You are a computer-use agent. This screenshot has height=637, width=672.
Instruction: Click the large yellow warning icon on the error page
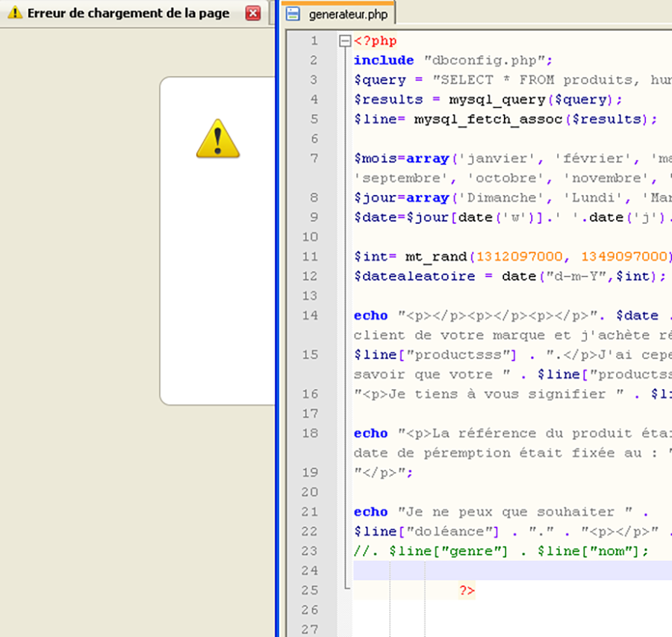[x=218, y=138]
